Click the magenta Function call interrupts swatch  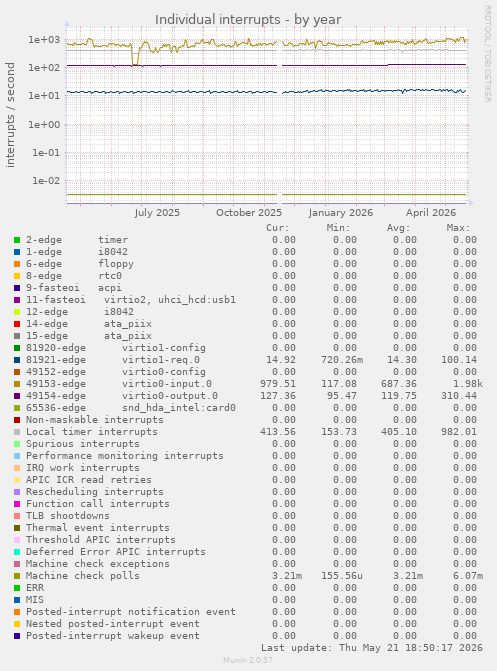17,504
